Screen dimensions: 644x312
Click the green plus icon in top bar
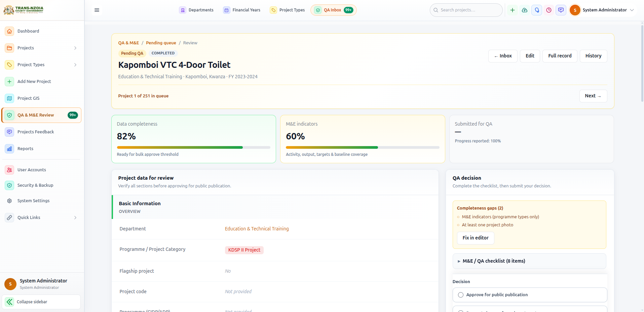point(513,10)
